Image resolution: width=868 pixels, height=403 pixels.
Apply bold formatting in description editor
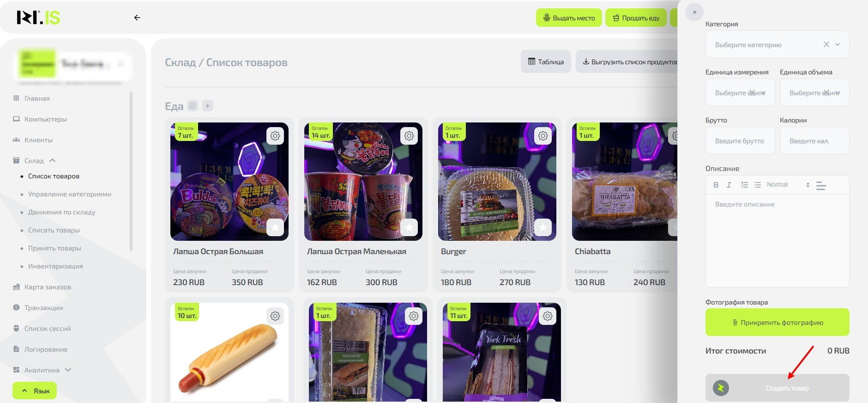tap(716, 185)
